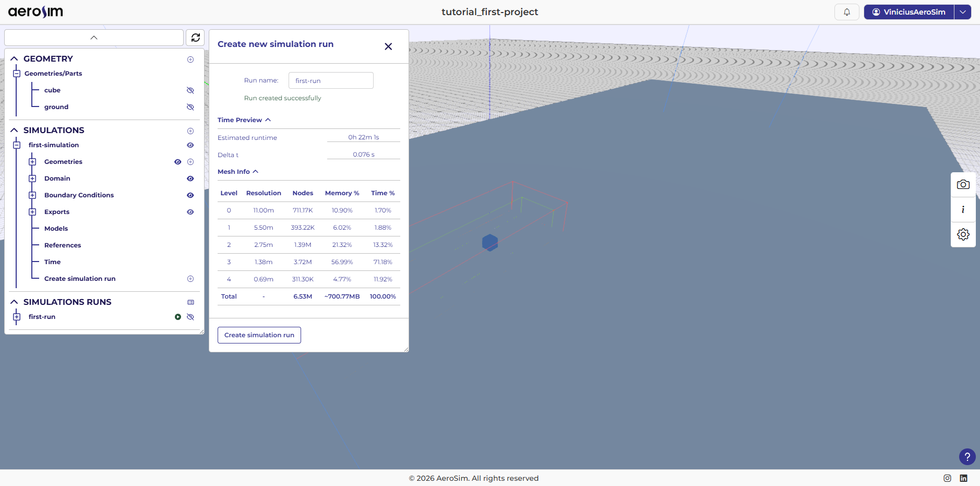Open the viewport settings gear
The width and height of the screenshot is (980, 486).
(x=963, y=234)
